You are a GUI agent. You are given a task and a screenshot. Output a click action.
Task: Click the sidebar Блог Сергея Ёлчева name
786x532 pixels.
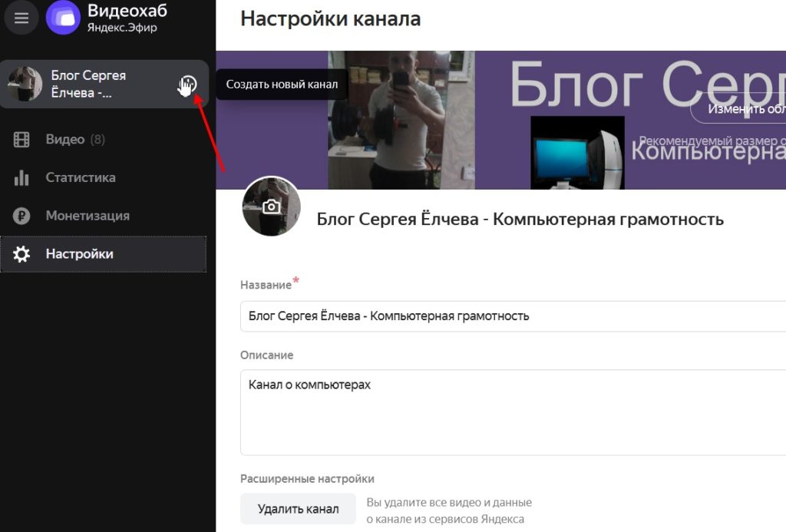[x=89, y=84]
